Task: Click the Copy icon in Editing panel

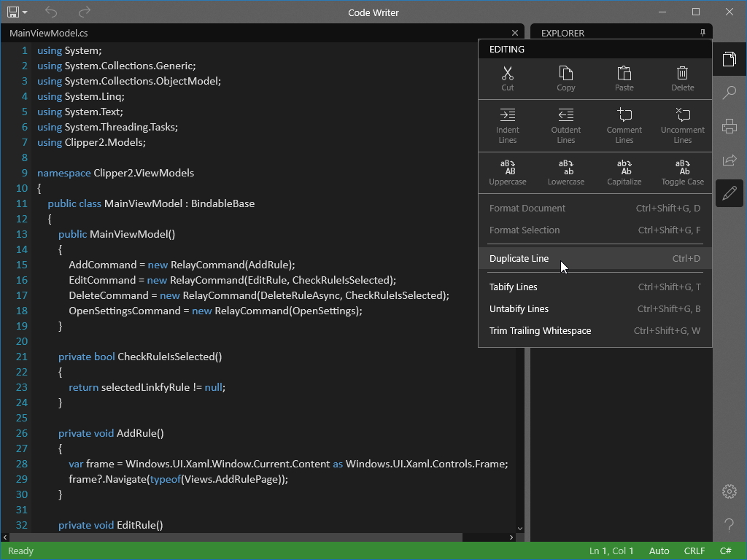Action: (565, 79)
